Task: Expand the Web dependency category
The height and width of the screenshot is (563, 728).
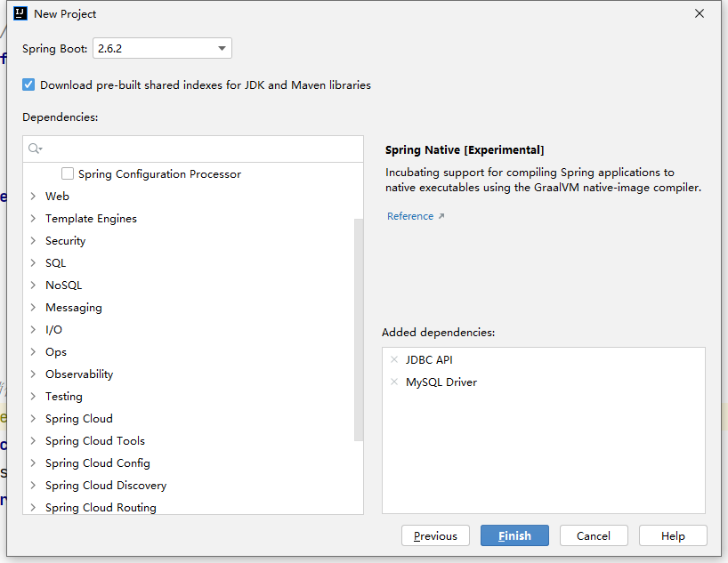Action: pyautogui.click(x=33, y=197)
